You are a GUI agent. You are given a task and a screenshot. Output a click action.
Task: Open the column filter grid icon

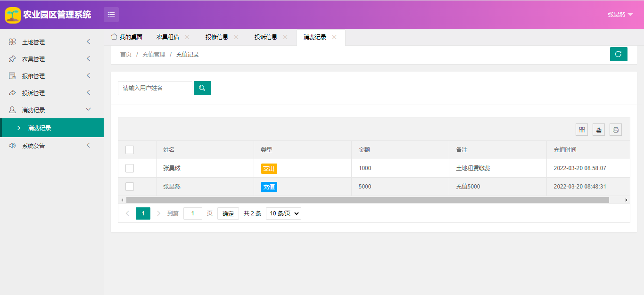tap(582, 130)
